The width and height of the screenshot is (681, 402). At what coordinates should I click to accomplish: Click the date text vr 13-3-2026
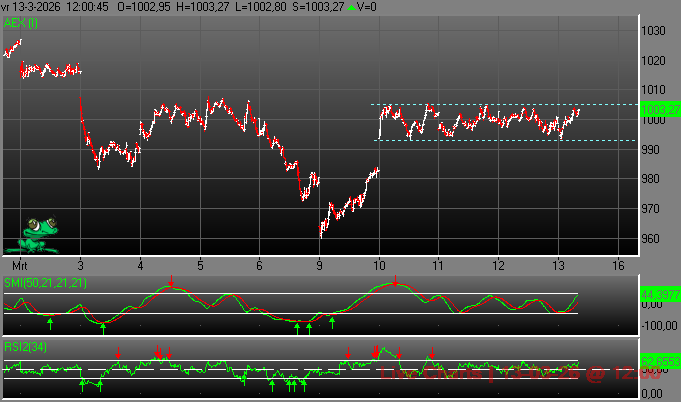click(30, 7)
